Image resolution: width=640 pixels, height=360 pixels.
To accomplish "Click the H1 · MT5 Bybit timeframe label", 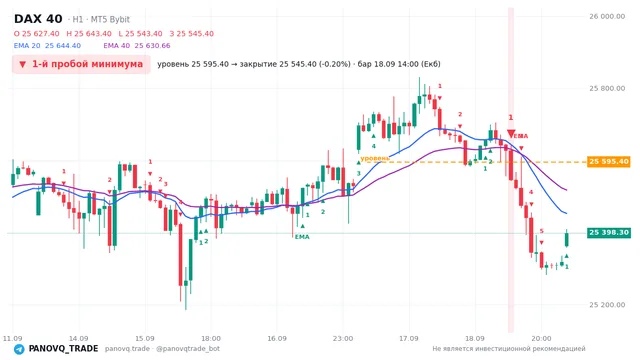I will coord(99,19).
